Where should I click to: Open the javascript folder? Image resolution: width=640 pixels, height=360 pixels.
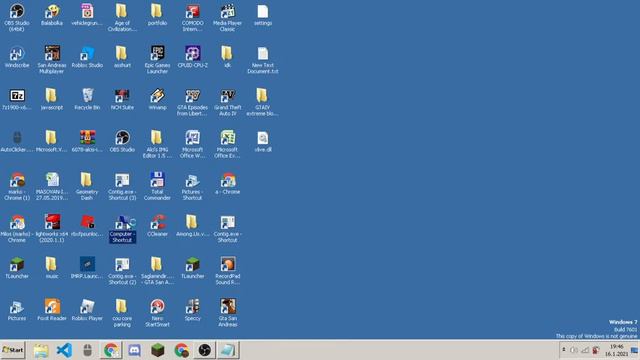(x=52, y=99)
